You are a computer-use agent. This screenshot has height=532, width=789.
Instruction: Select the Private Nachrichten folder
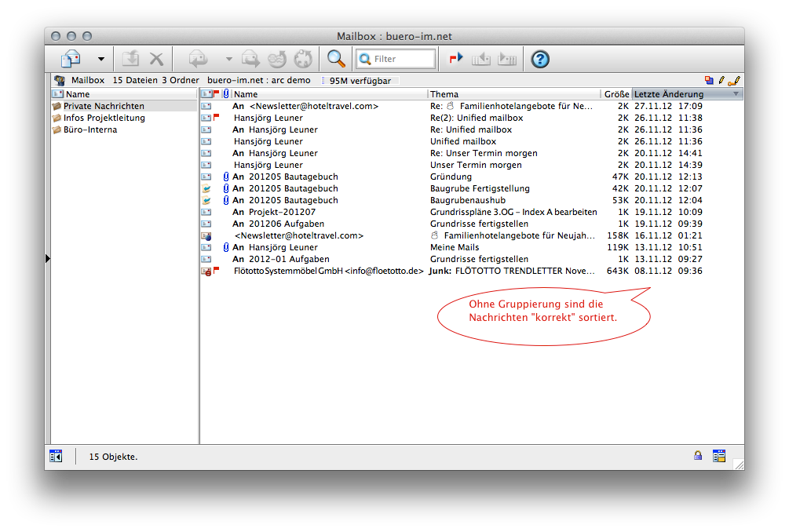pyautogui.click(x=104, y=106)
